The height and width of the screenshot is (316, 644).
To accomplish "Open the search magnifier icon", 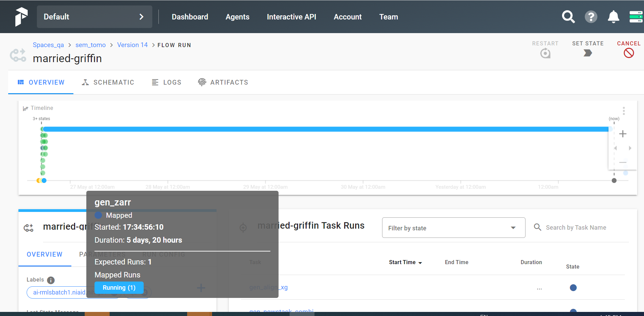I will pyautogui.click(x=568, y=16).
